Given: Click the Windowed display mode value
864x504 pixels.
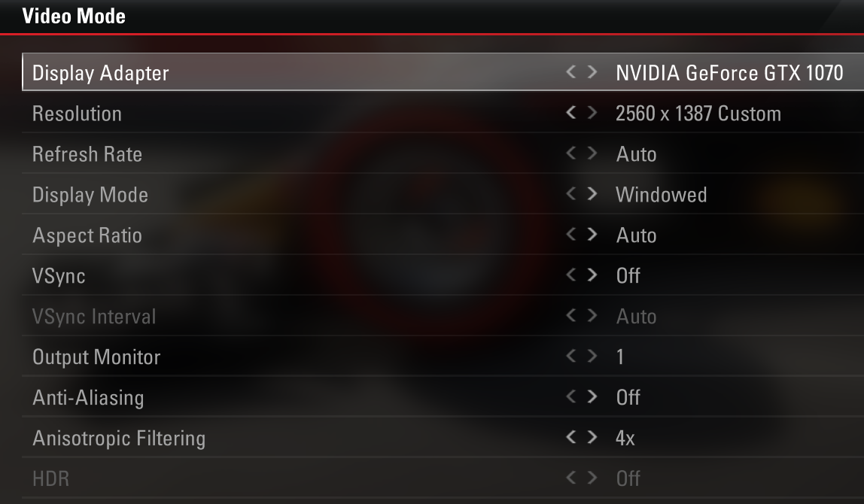Looking at the screenshot, I should click(662, 194).
